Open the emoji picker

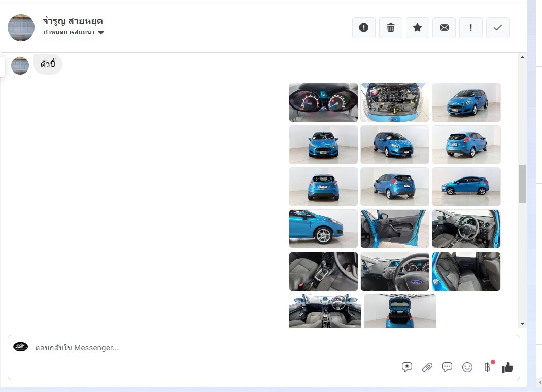467,367
